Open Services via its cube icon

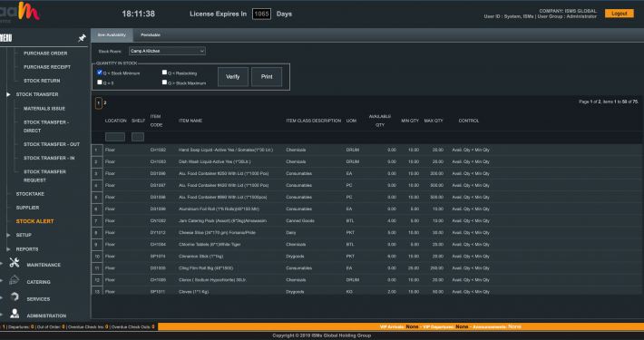[15, 296]
